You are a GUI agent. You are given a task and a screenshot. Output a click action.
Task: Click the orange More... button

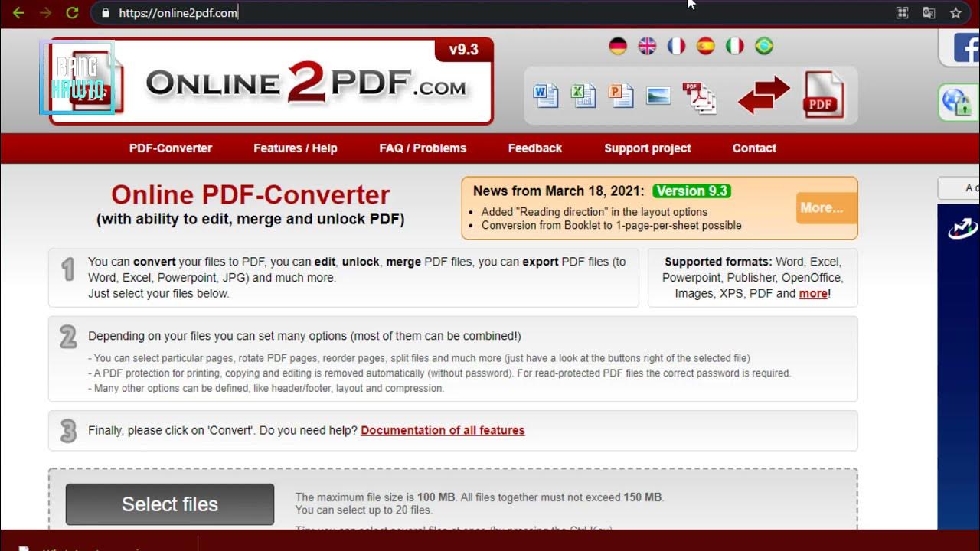(826, 207)
